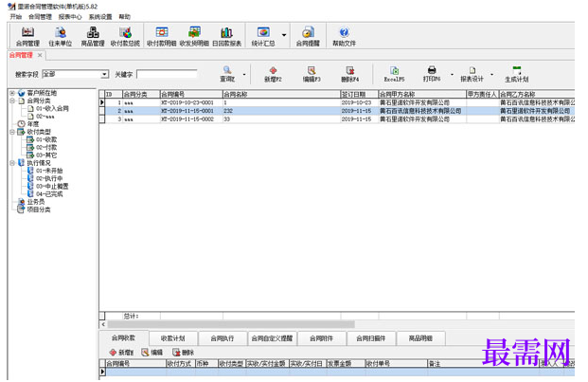Open the dropdown arrow beside 打印F6
Viewport: 588px width, 382px height.
(452, 74)
